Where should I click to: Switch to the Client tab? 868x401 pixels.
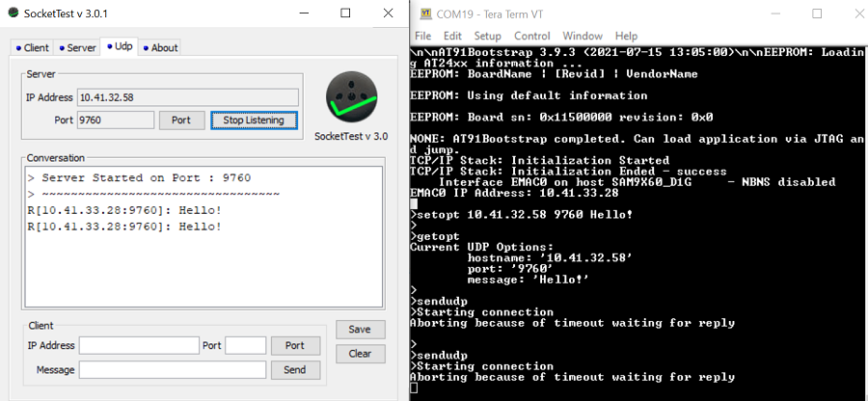[x=32, y=47]
